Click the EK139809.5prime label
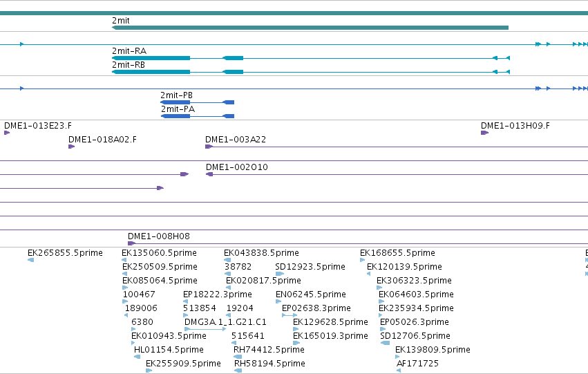Image resolution: width=588 pixels, height=374 pixels. [x=433, y=350]
